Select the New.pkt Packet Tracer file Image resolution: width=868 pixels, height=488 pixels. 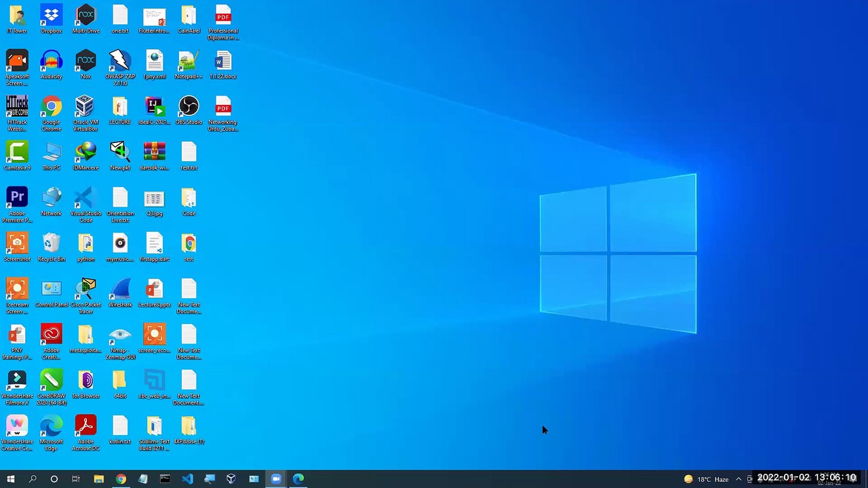click(x=120, y=156)
